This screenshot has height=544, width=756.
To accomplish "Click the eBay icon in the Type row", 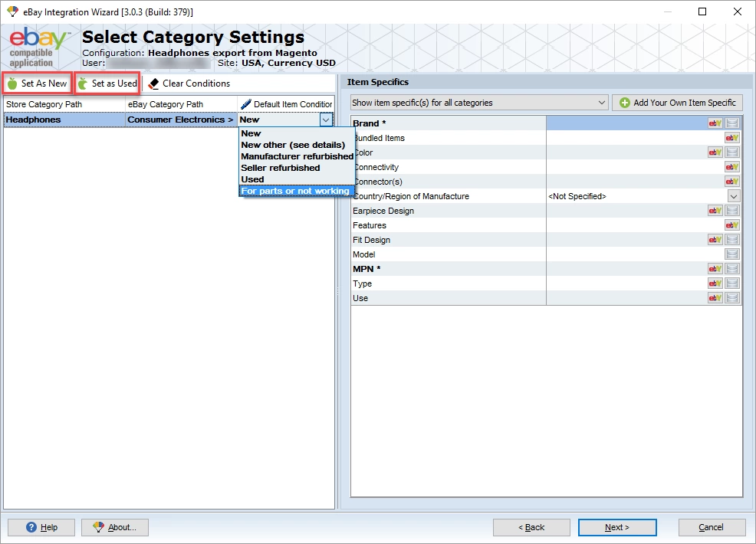I will point(715,283).
